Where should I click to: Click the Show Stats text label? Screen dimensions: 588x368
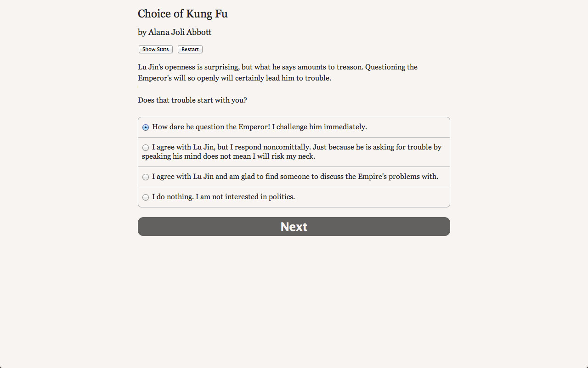[155, 49]
